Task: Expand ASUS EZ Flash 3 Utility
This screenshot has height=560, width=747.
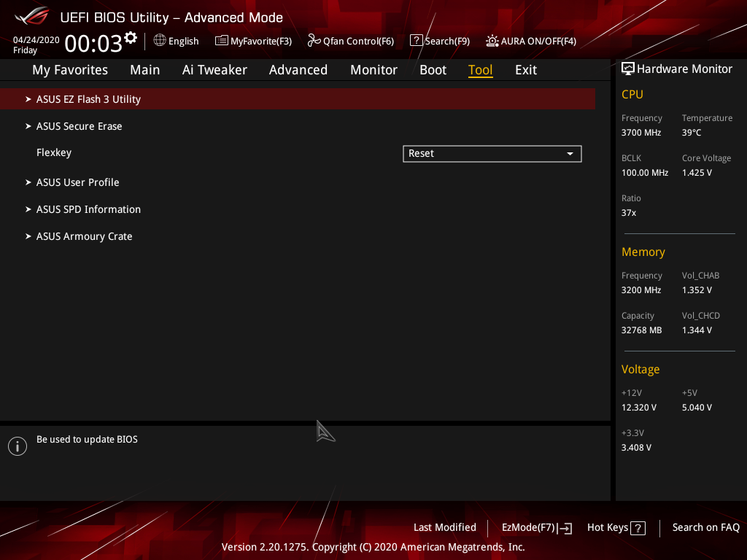Action: click(298, 99)
